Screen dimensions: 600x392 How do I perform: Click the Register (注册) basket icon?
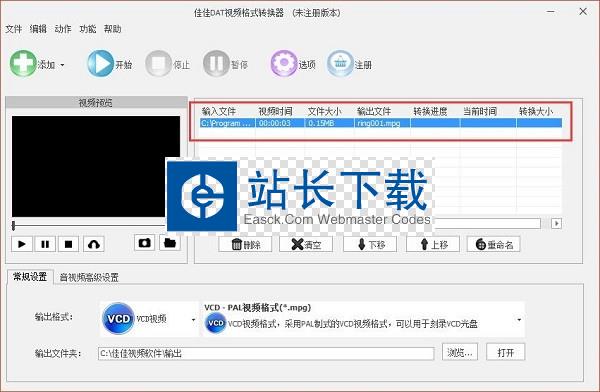[x=340, y=63]
